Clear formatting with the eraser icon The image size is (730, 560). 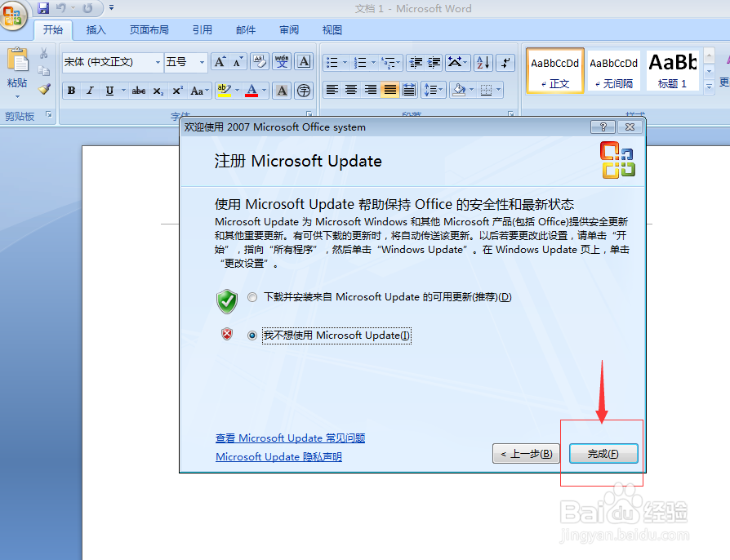point(260,62)
